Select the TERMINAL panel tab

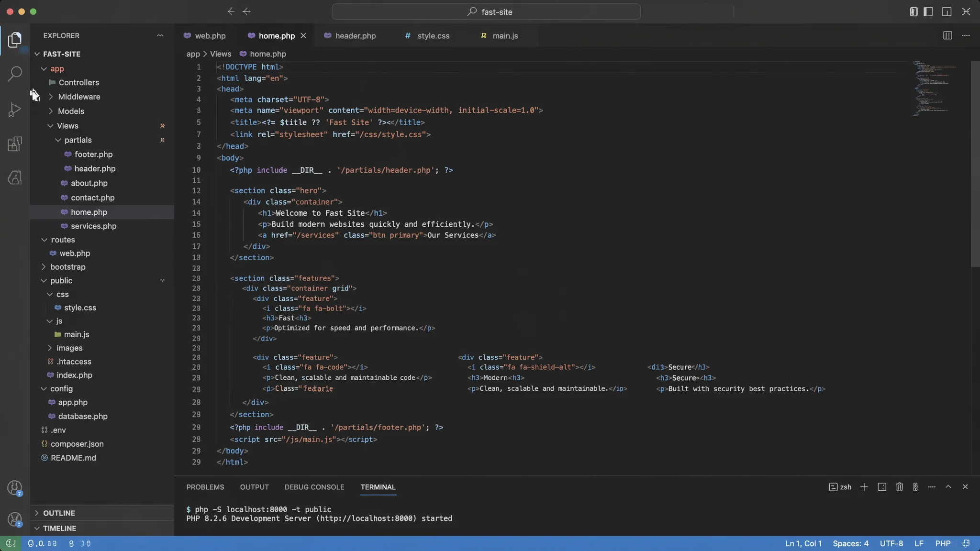(378, 487)
